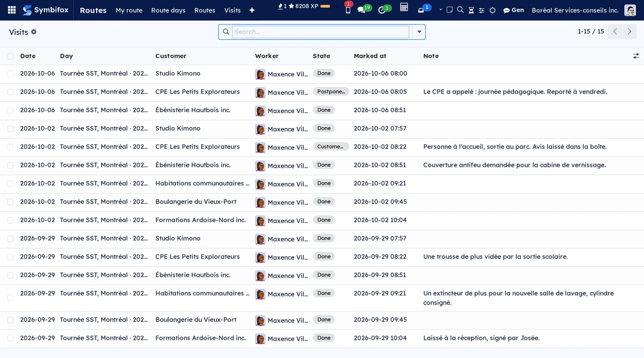Viewport: 644px width, 358px height.
Task: Tick the row marked at 2026-10-06 08:05
Action: click(x=10, y=92)
